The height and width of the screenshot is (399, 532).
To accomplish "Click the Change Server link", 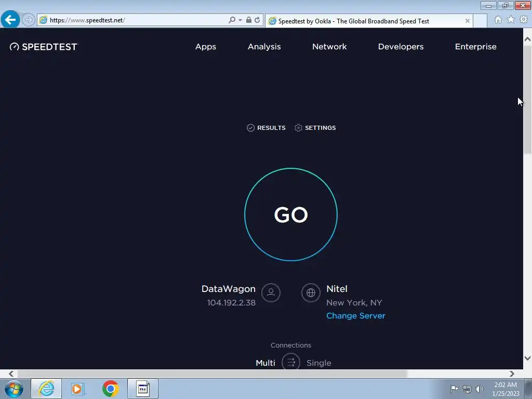I will tap(355, 316).
